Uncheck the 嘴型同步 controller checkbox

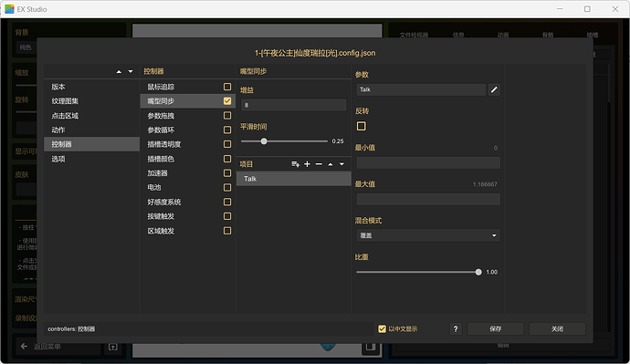(x=227, y=100)
